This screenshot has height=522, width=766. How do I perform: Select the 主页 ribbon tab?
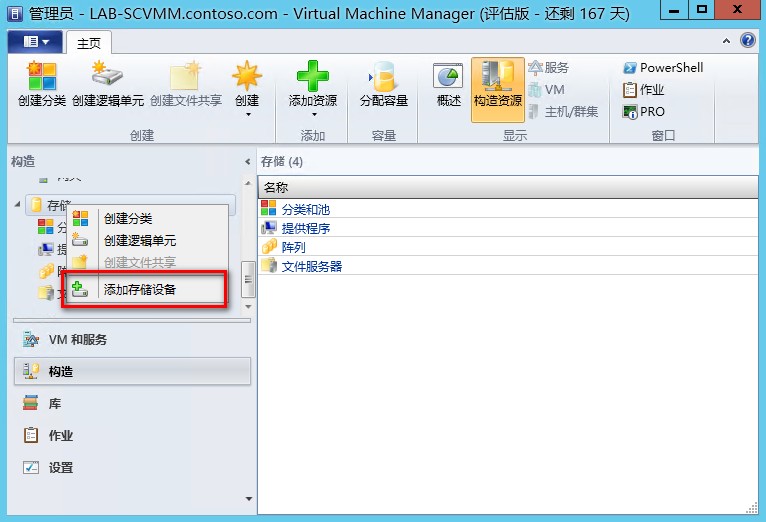[x=89, y=43]
